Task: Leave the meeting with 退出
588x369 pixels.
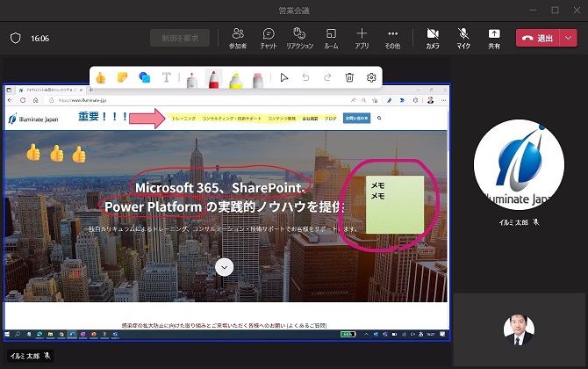Action: point(538,38)
